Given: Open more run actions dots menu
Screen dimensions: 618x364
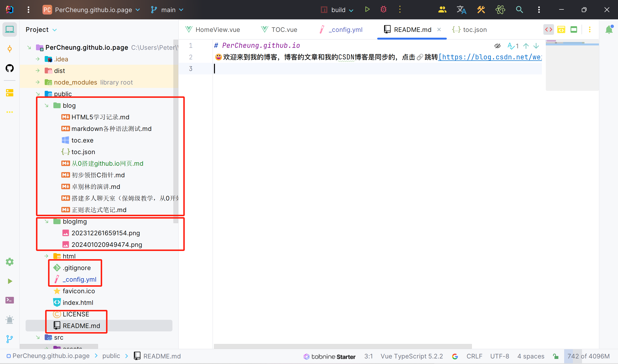Looking at the screenshot, I should (x=400, y=10).
